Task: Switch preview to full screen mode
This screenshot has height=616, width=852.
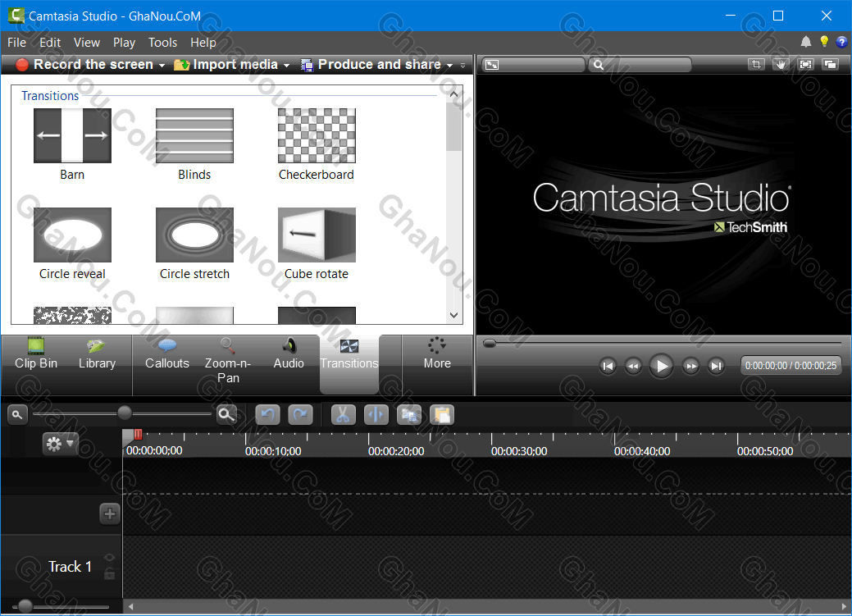Action: pyautogui.click(x=806, y=65)
